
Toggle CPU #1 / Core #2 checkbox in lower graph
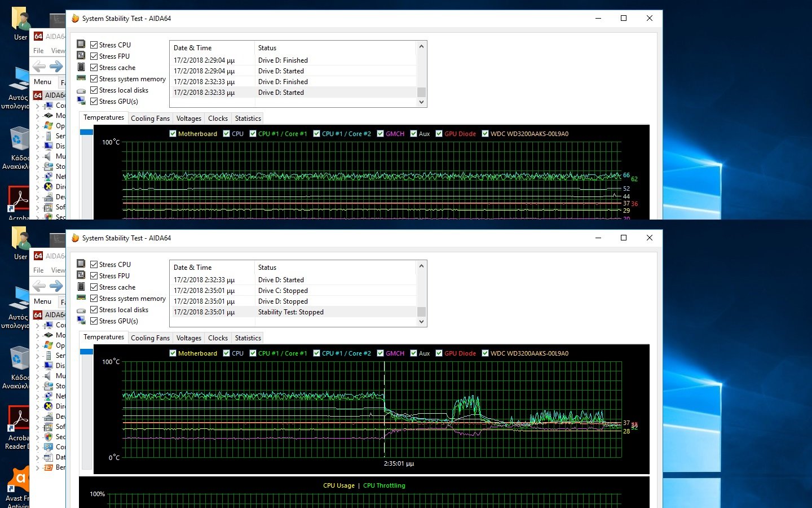tap(317, 353)
